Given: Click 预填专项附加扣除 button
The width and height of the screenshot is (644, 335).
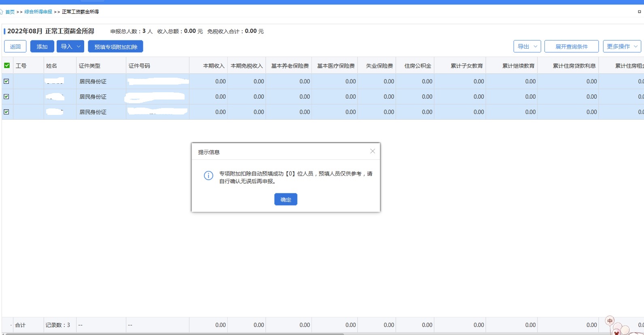Looking at the screenshot, I should pos(116,47).
